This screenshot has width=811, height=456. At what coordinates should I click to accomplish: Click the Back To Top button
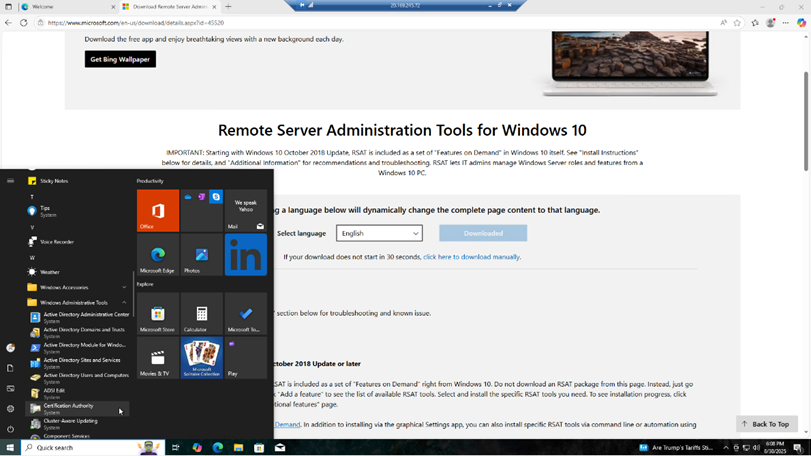click(766, 424)
